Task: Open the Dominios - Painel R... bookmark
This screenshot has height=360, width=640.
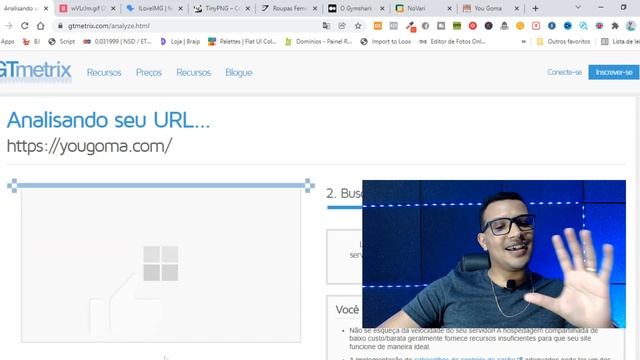Action: [x=318, y=41]
